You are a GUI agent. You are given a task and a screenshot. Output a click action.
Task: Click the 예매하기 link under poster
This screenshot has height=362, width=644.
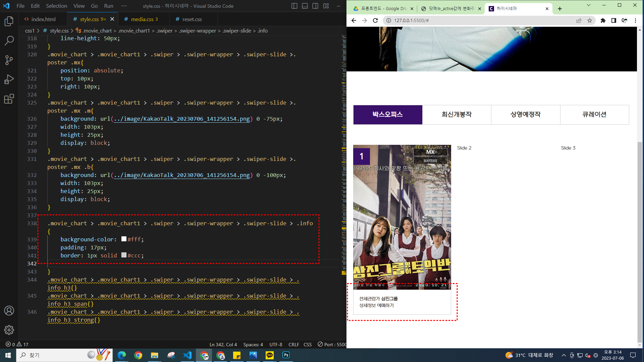click(385, 305)
